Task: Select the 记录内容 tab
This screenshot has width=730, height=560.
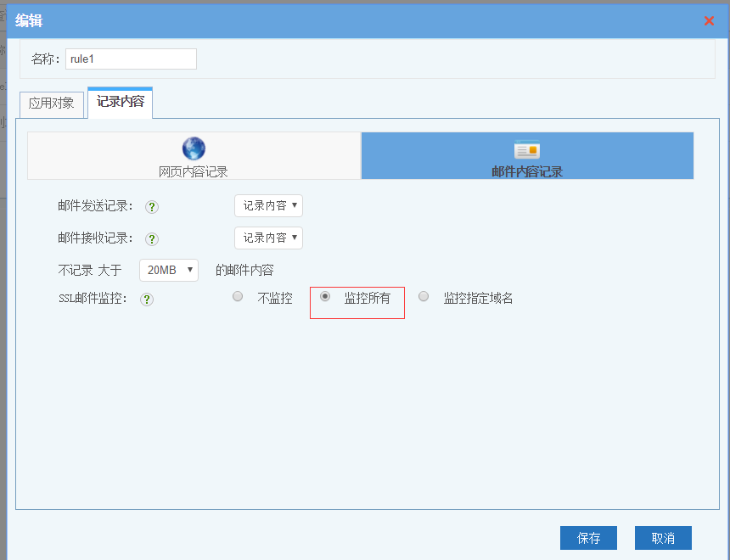Action: tap(120, 102)
